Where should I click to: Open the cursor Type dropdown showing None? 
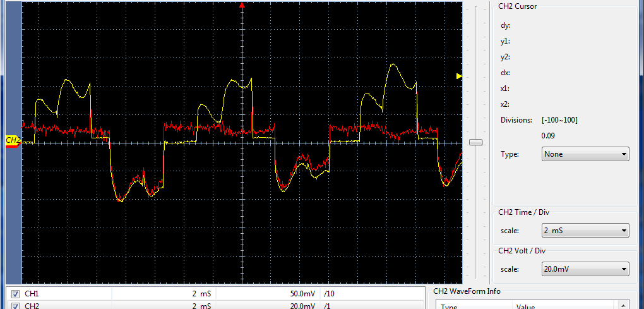585,154
